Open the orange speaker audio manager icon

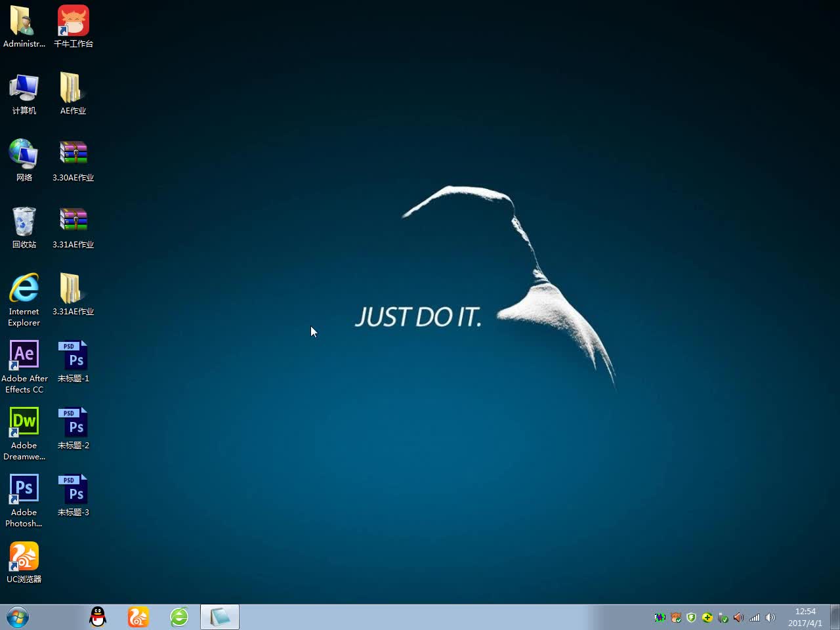pos(739,618)
